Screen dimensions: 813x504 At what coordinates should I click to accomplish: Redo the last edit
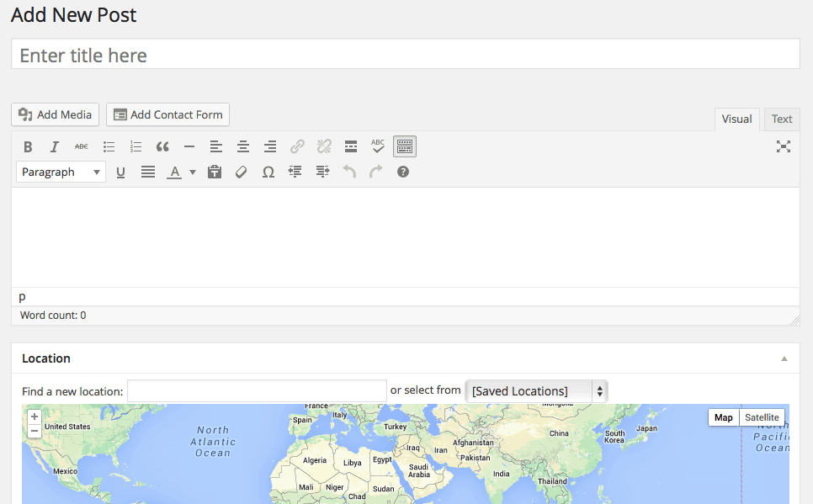pos(376,172)
